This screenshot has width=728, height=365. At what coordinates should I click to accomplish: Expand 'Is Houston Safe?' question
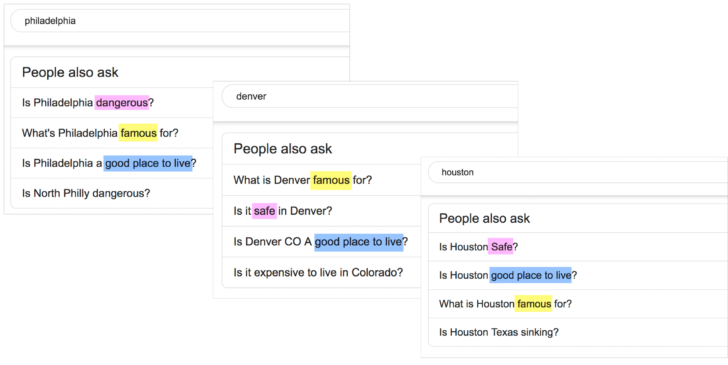578,247
